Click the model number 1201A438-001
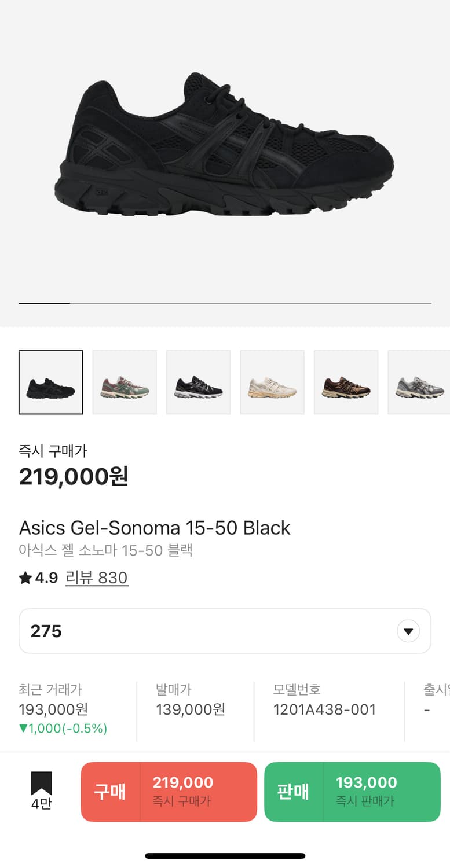 [324, 709]
